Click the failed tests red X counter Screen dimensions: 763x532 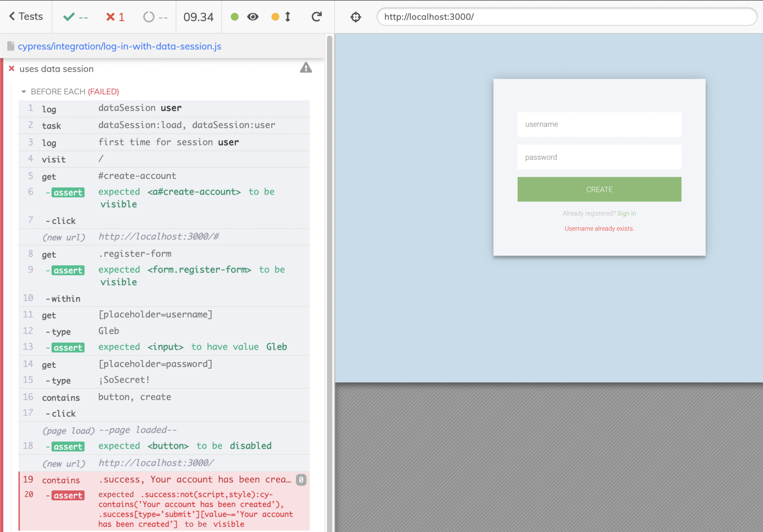[x=115, y=17]
